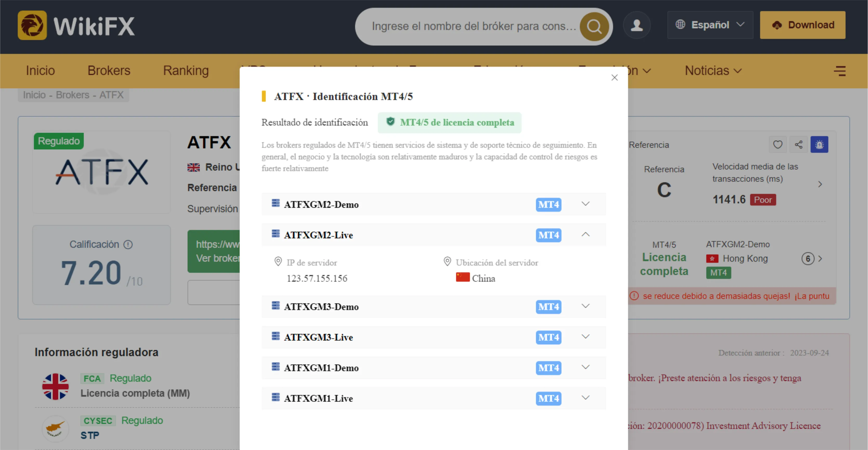
Task: Click the server icon beside ATFXGM2-Live
Action: pos(276,233)
